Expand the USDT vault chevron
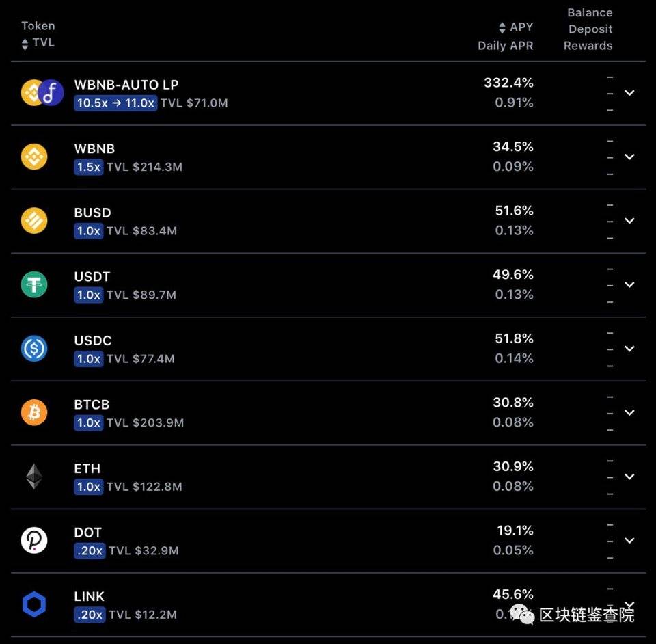This screenshot has height=644, width=656. click(629, 284)
